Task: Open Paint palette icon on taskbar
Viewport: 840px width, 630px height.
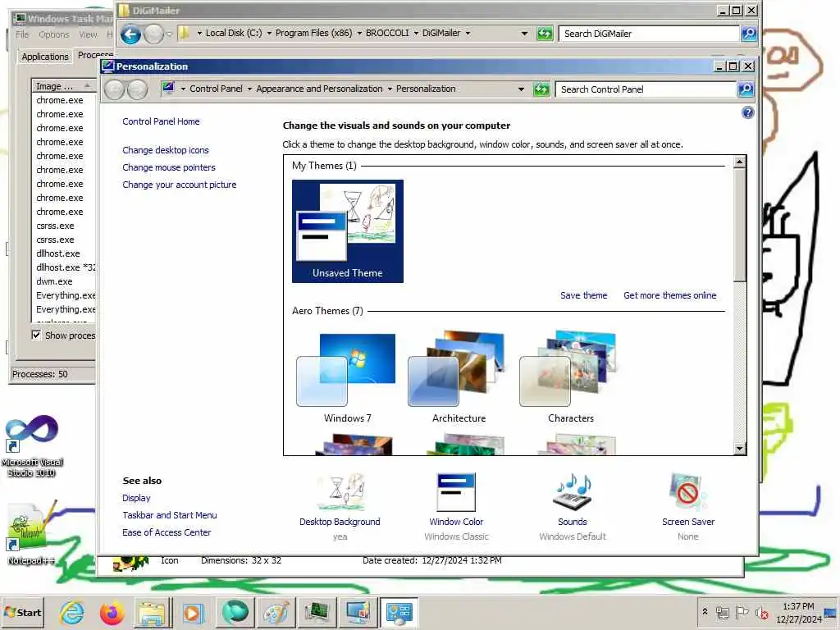Action: point(276,613)
